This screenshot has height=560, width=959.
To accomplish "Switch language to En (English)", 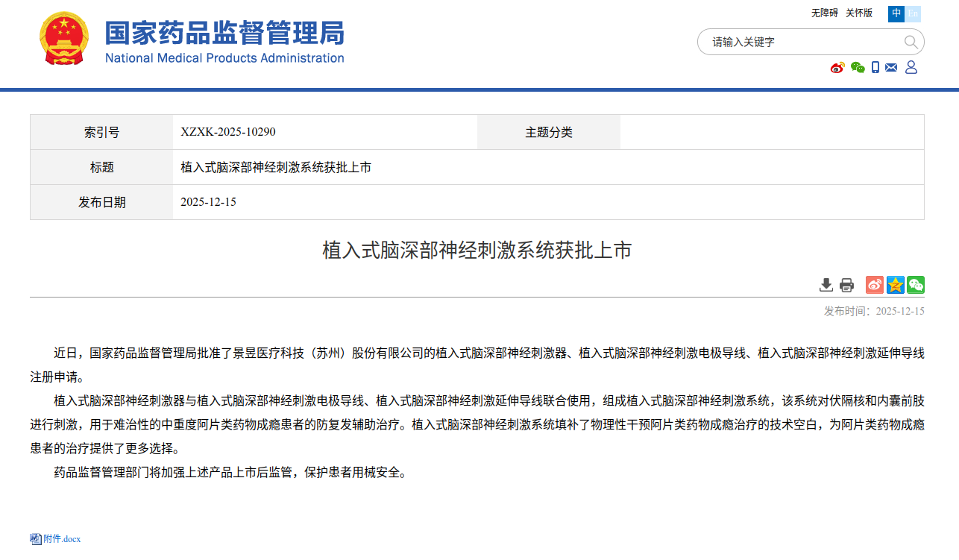I will pos(913,13).
